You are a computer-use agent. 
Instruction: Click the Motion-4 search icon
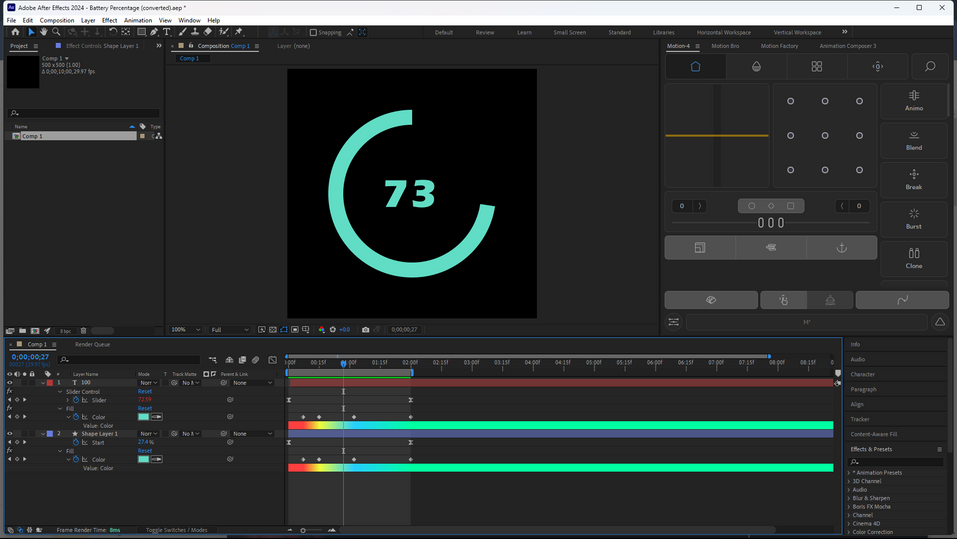pos(930,66)
